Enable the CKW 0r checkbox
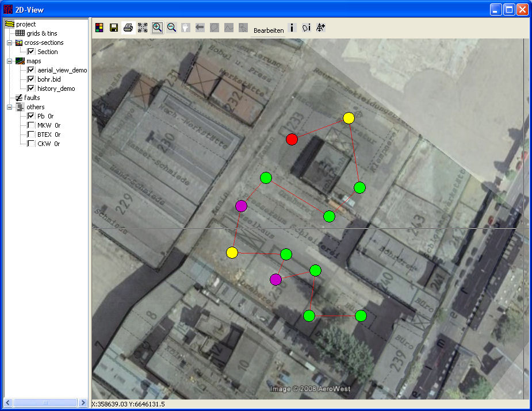Viewport: 532px width, 411px height. pos(31,144)
